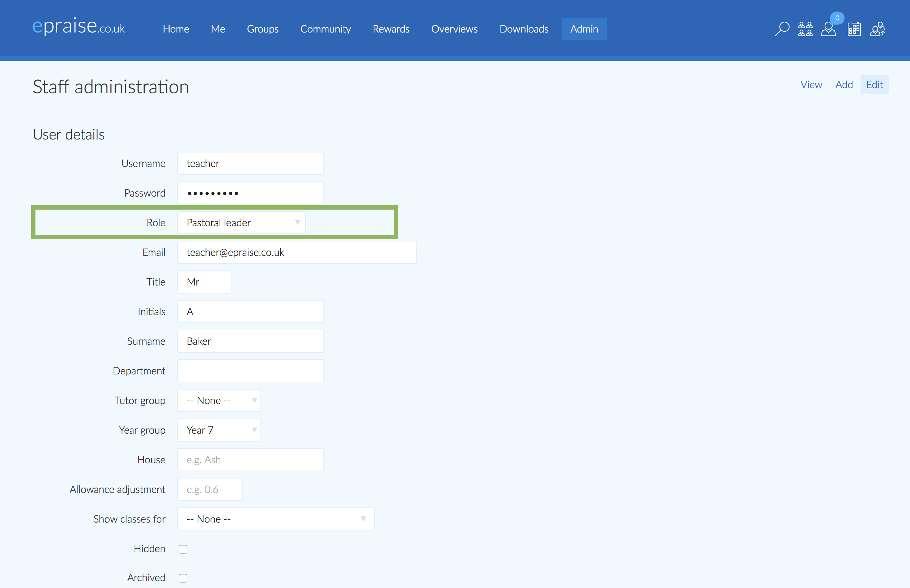Enable the Hidden checkbox
Screen dimensions: 910x588
coord(183,549)
